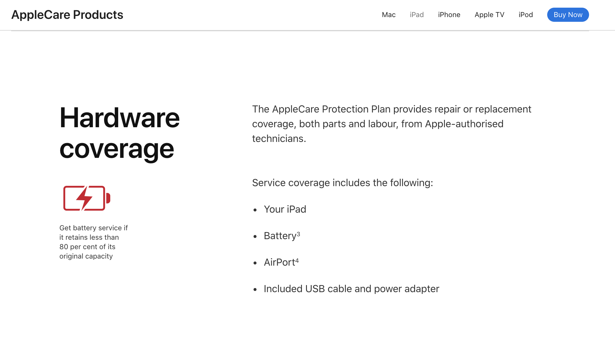Image resolution: width=615 pixels, height=364 pixels.
Task: Click the AppleCare Protection Plan description paragraph
Action: click(392, 124)
